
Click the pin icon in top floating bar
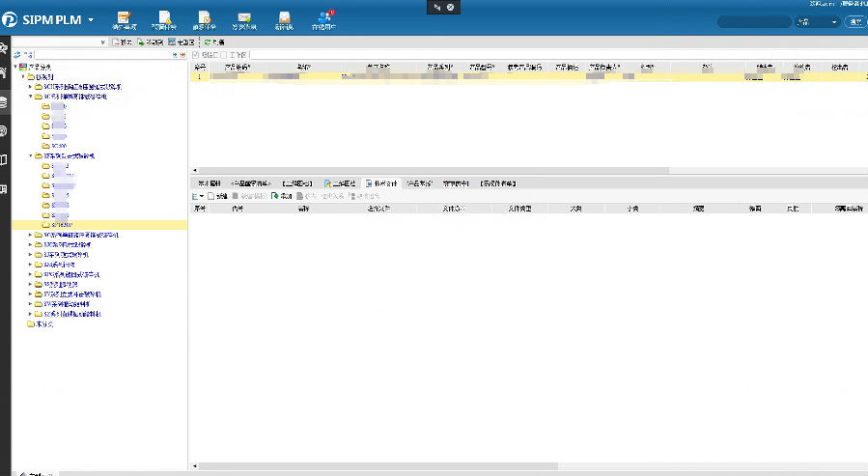pyautogui.click(x=435, y=6)
